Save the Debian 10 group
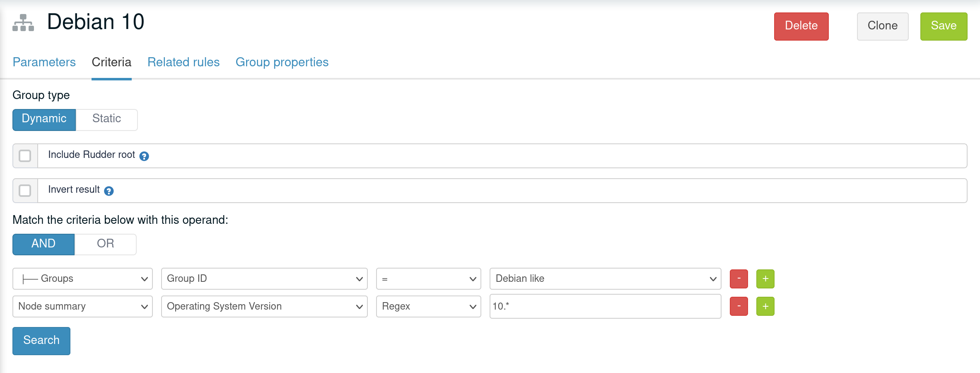The image size is (980, 373). pos(944,26)
